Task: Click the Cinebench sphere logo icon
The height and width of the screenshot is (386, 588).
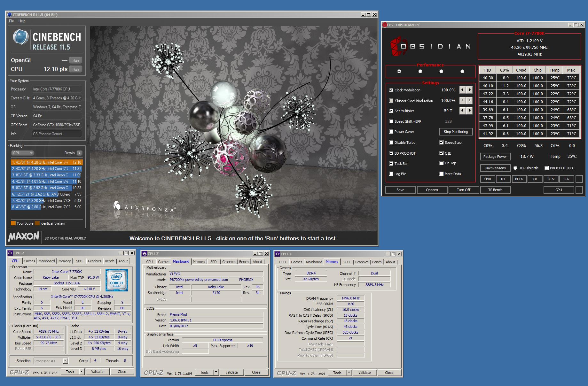Action: (x=20, y=37)
